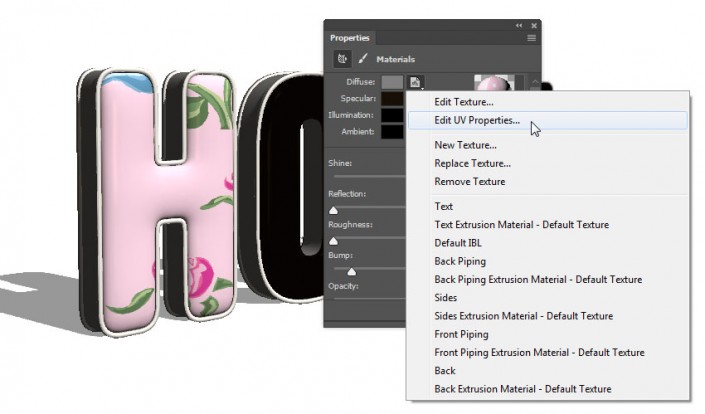Select Replace Texture option
Screen dimensions: 705x414
472,164
